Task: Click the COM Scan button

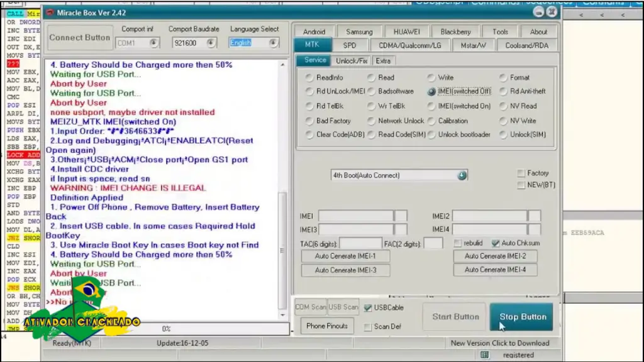Action: pos(311,307)
